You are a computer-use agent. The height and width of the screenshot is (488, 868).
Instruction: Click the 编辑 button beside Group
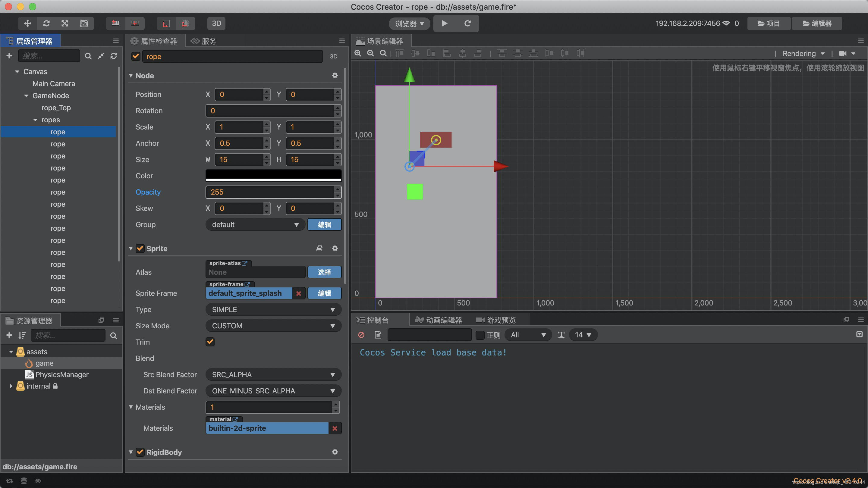(324, 225)
